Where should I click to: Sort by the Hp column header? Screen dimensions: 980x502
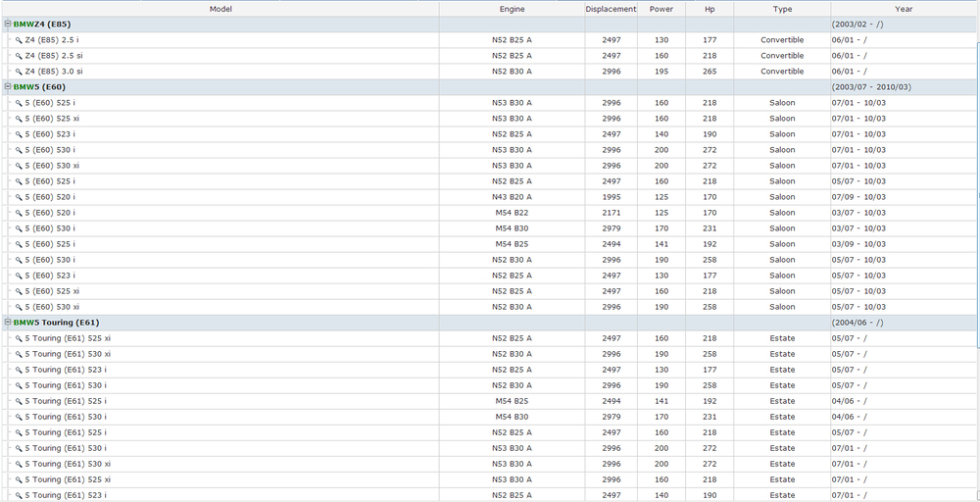tap(710, 9)
